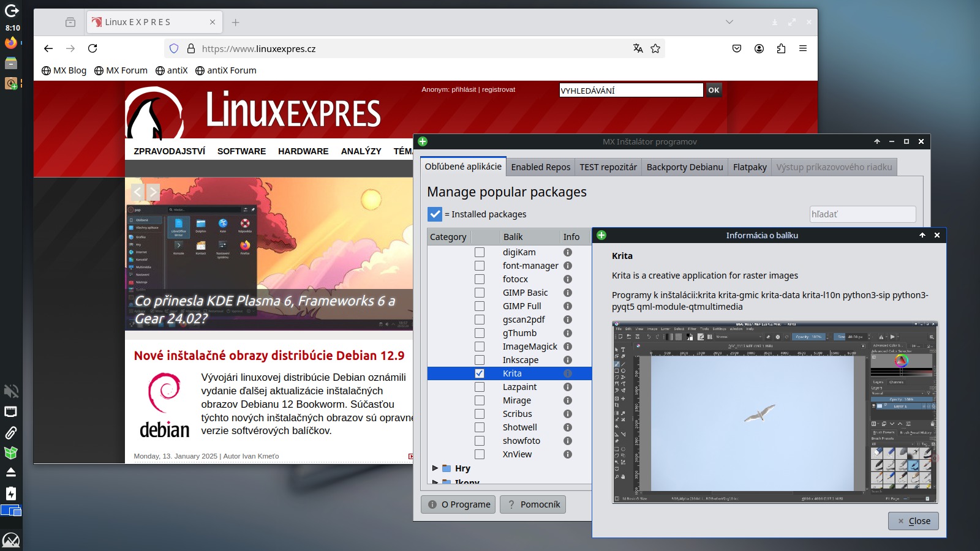Expand the Hry category
The height and width of the screenshot is (551, 980).
(435, 468)
